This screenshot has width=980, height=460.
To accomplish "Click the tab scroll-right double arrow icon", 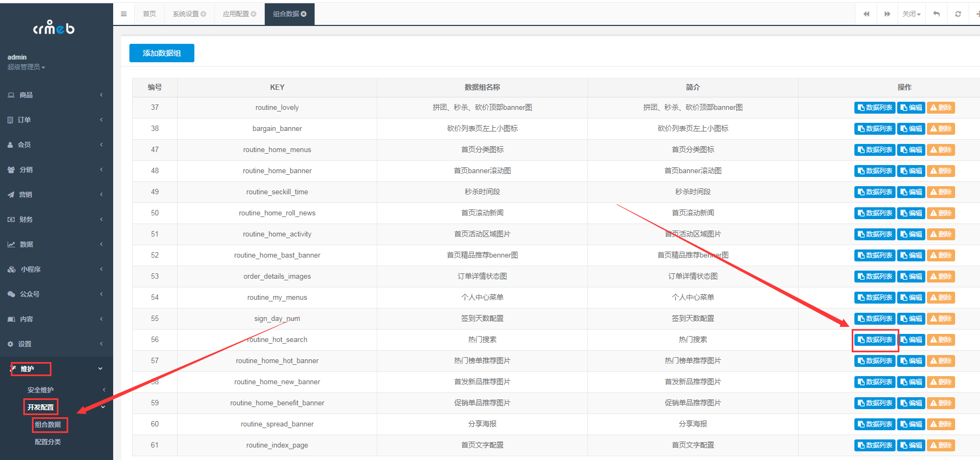I will 887,14.
